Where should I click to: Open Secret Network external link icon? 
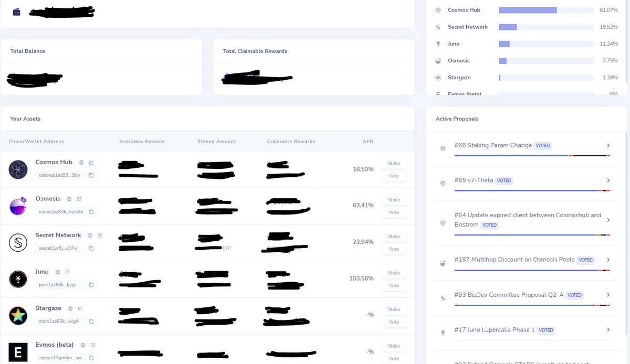(x=100, y=235)
